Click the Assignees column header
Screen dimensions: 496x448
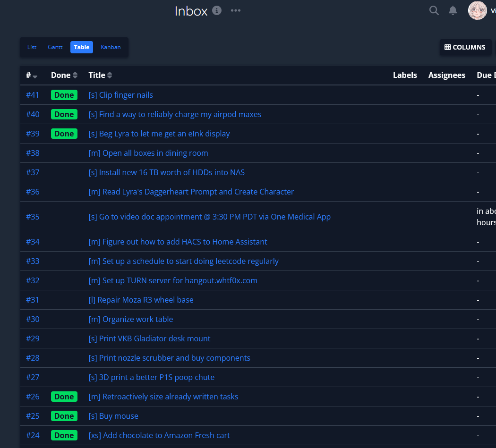point(446,75)
